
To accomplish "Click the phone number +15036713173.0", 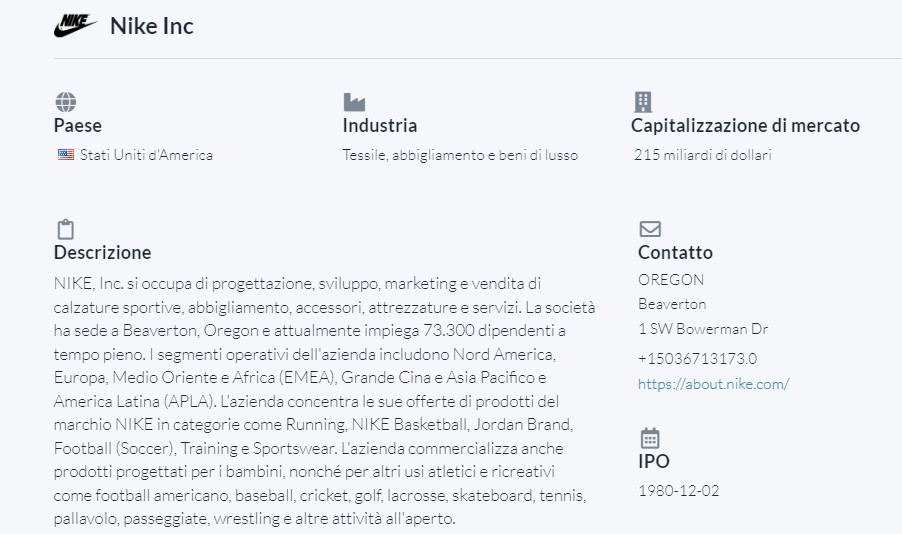I will click(x=697, y=358).
